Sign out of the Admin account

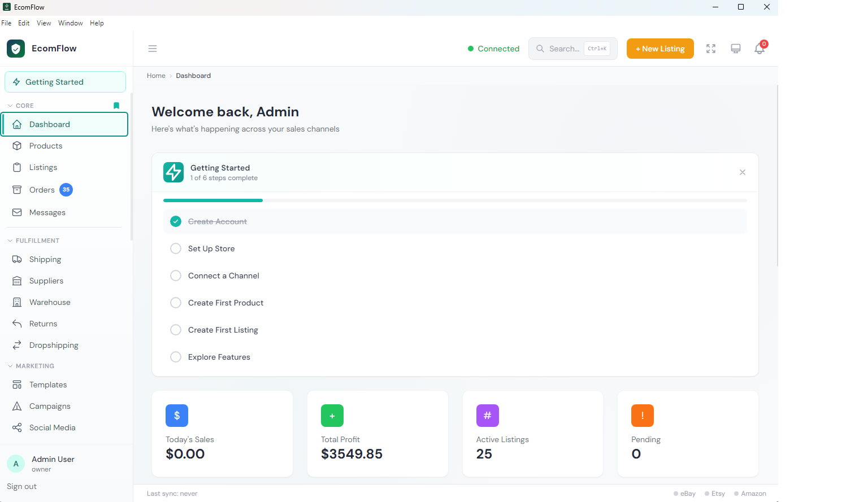(21, 486)
